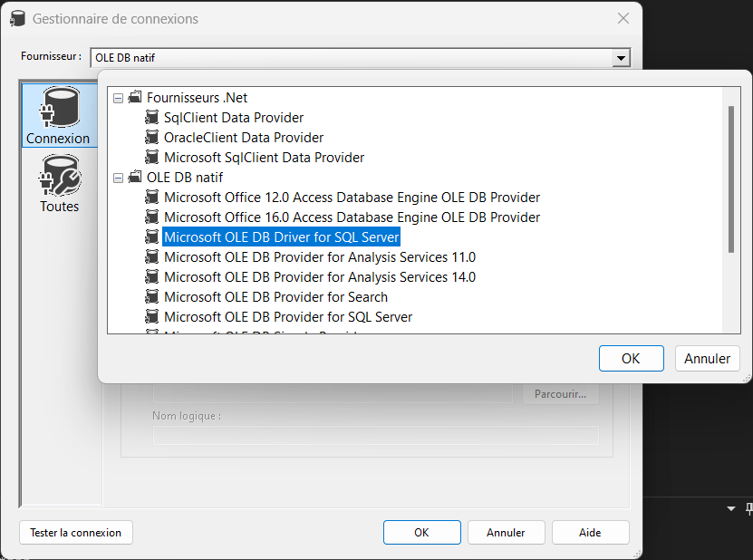This screenshot has height=560, width=753.
Task: Click the OracleClient Data Provider database icon
Action: point(151,138)
